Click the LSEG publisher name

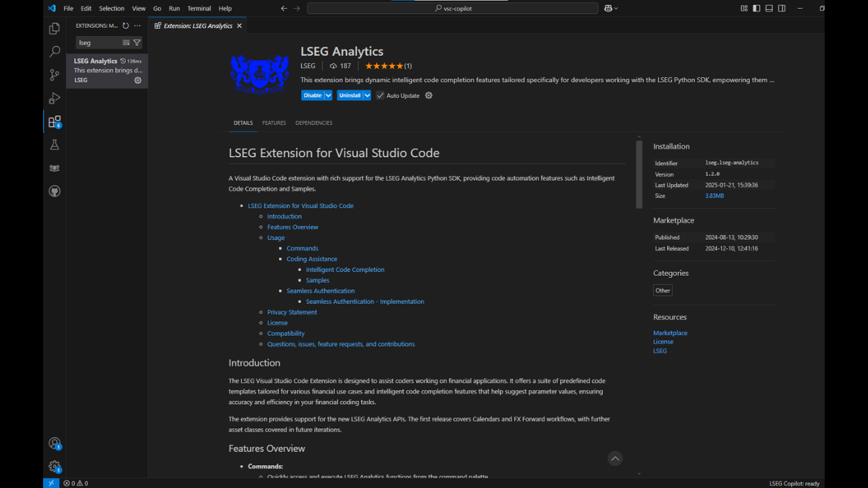pyautogui.click(x=308, y=66)
